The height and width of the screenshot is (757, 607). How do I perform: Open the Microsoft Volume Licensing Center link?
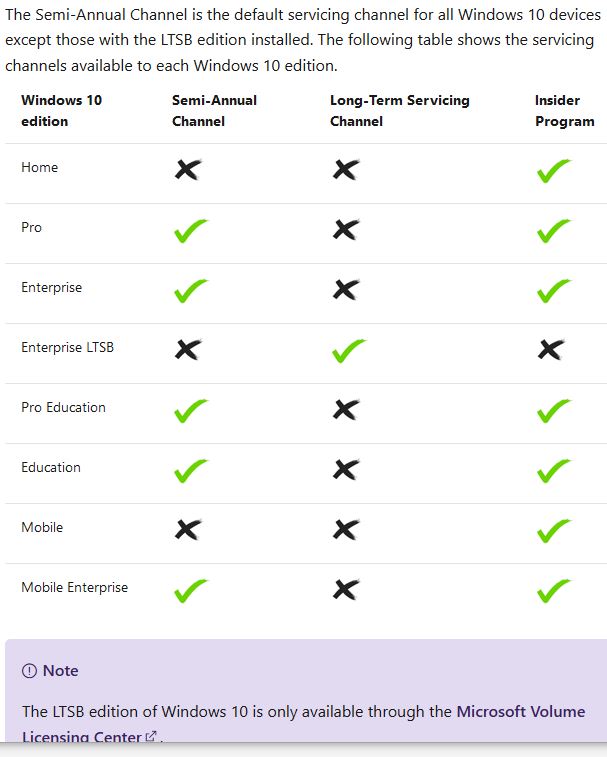click(520, 712)
